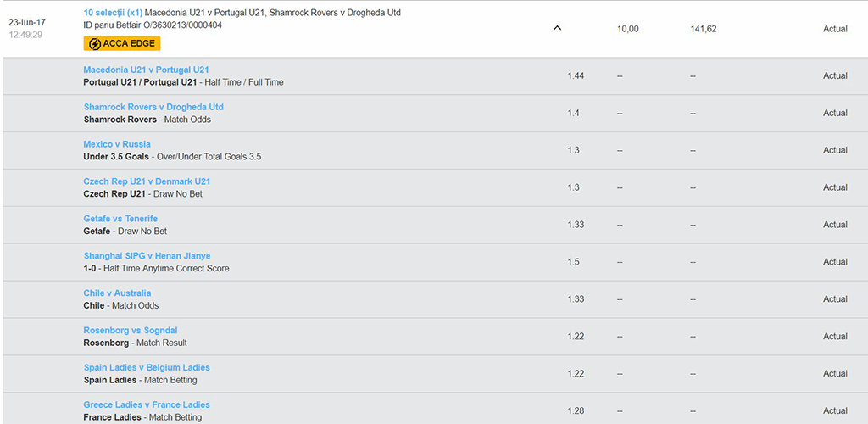Open Greece Ladies v France Ladies match
This screenshot has height=424, width=868.
tap(147, 404)
